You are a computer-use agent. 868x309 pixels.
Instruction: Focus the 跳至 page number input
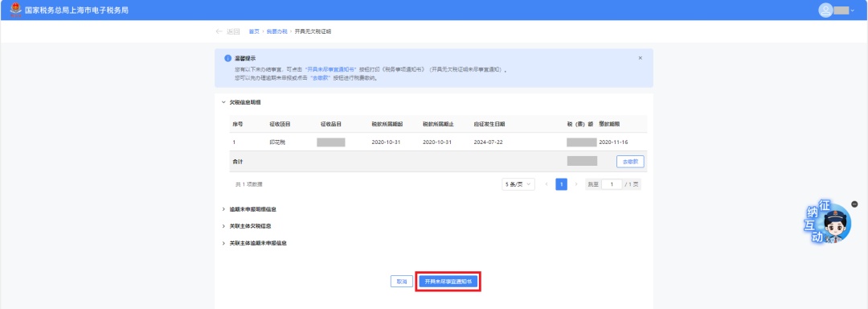click(x=612, y=184)
